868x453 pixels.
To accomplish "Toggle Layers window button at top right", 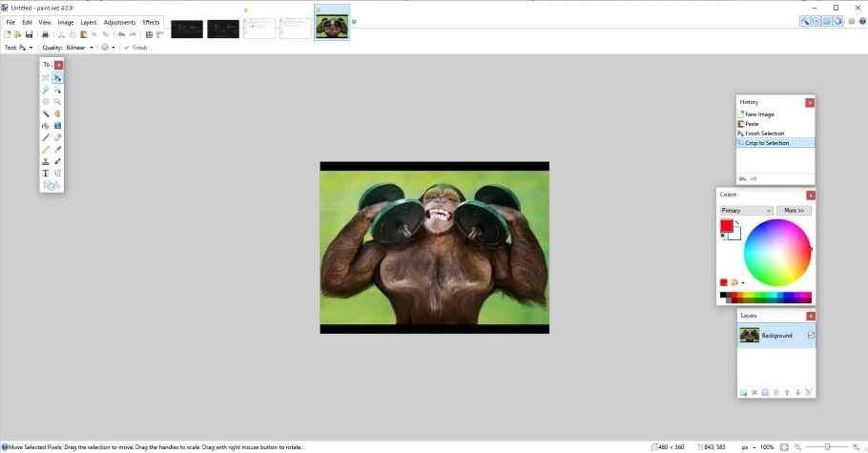I will coord(827,21).
